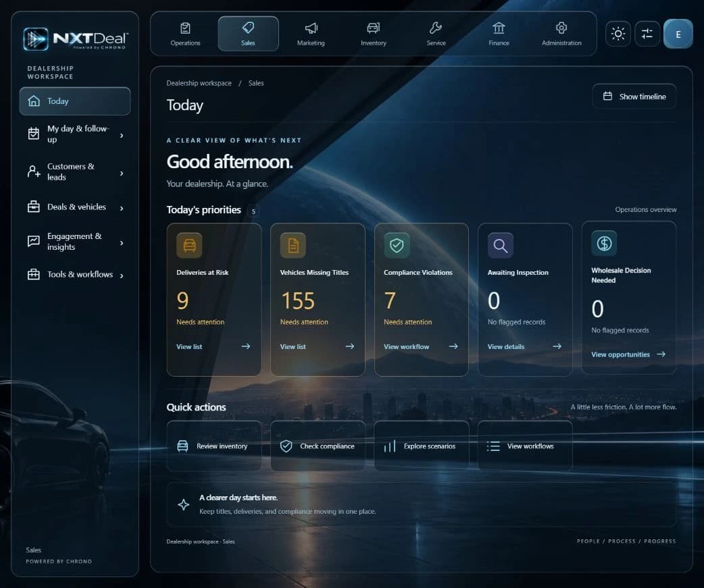Screen dimensions: 704x588
Task: Click the Sales breadcrumb
Action: pyautogui.click(x=256, y=83)
